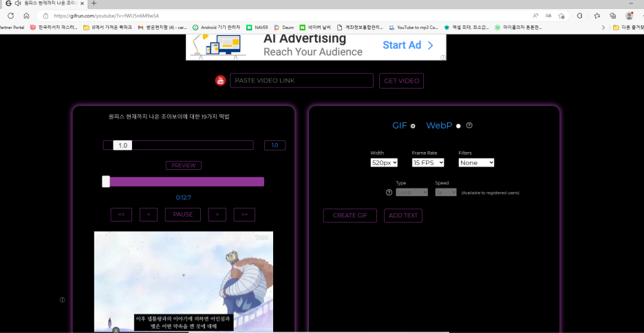Expand bookmarks overflow chevron
The height and width of the screenshot is (333, 644).
click(x=603, y=28)
